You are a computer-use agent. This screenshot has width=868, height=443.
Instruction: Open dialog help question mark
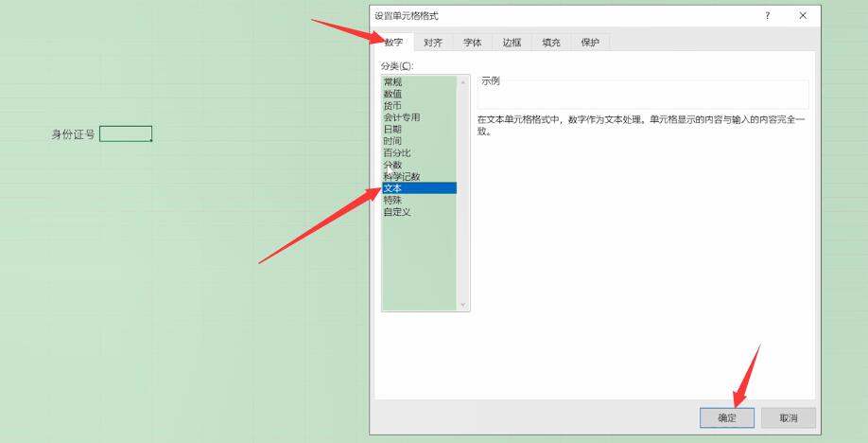point(767,16)
